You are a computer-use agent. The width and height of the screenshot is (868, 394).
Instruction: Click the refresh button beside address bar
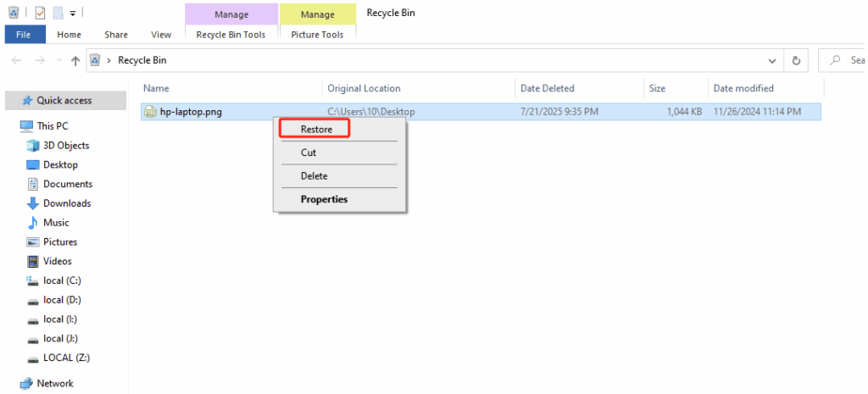click(x=796, y=60)
